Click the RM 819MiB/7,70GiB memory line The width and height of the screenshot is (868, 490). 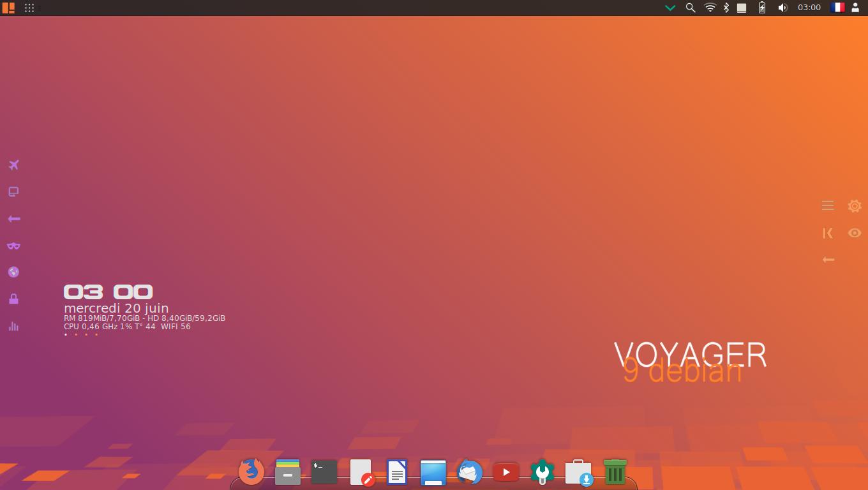click(144, 318)
